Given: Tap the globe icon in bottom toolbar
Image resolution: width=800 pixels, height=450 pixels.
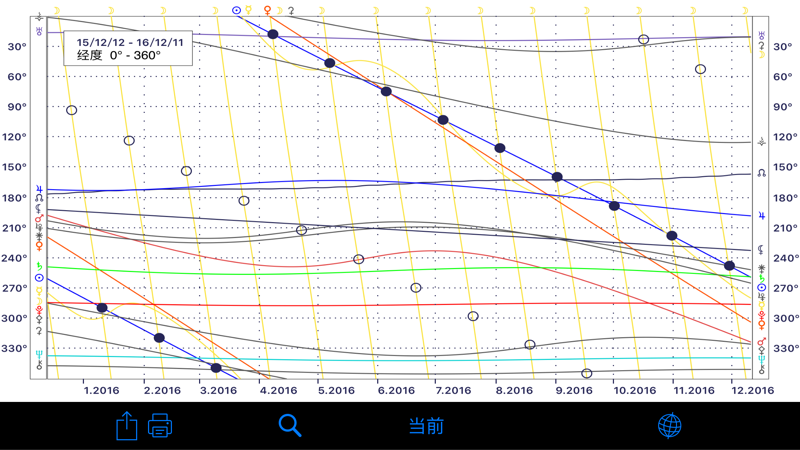Looking at the screenshot, I should (x=670, y=426).
